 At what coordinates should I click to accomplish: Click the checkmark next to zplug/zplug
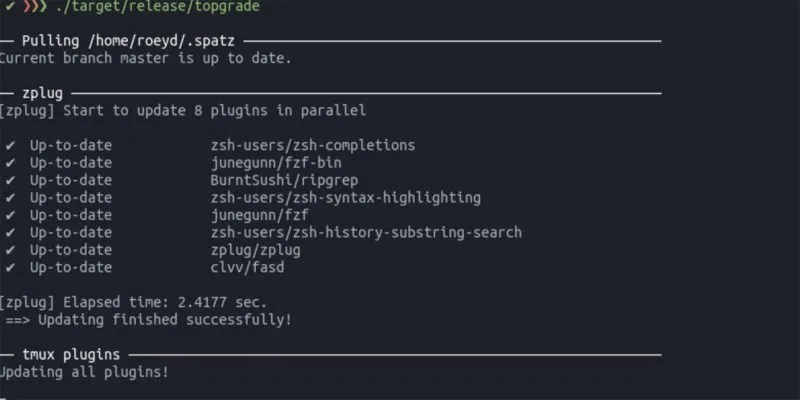tap(10, 250)
